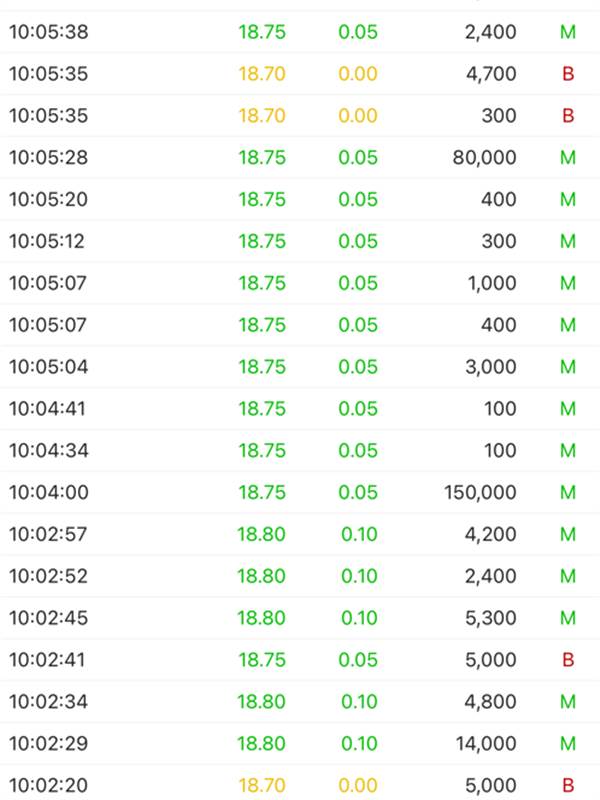Click the 18.80 price at 10:02:57
The image size is (600, 800).
pyautogui.click(x=261, y=534)
